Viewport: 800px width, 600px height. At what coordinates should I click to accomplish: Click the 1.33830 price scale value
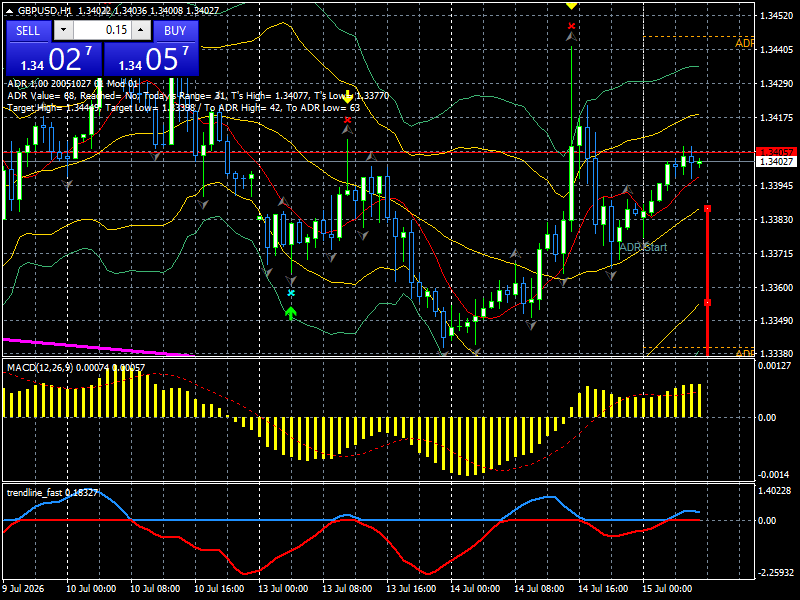[x=777, y=220]
